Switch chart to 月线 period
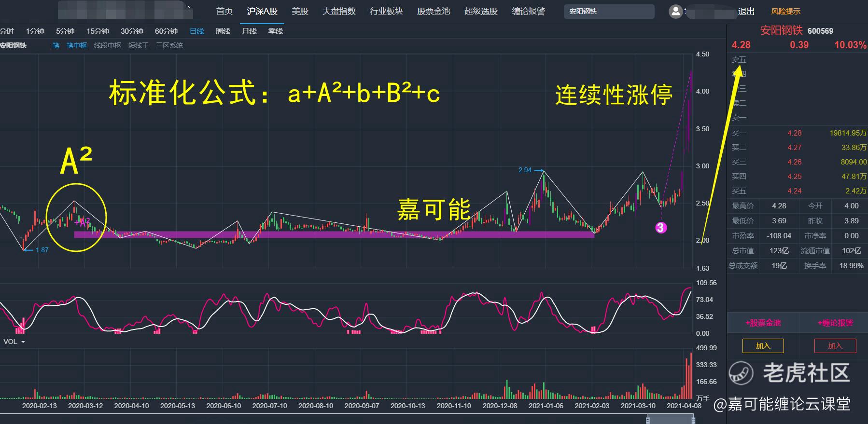Image resolution: width=868 pixels, height=424 pixels. click(250, 31)
